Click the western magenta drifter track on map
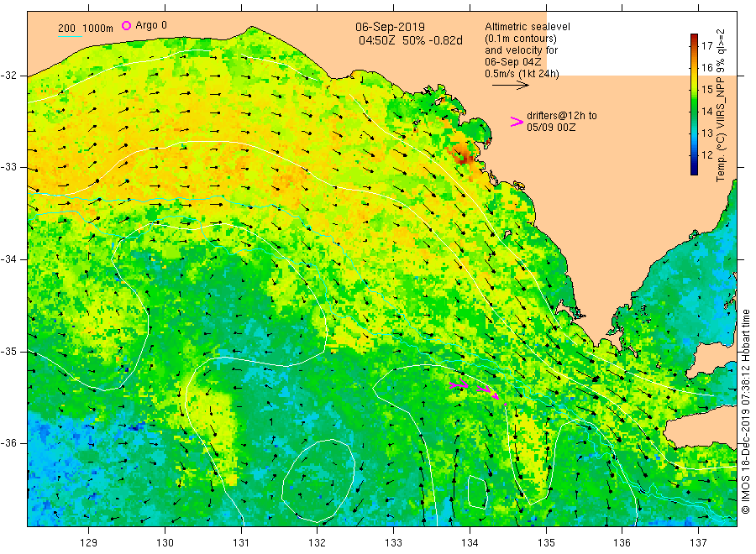Screen dimensions: 756x554 tap(459, 385)
